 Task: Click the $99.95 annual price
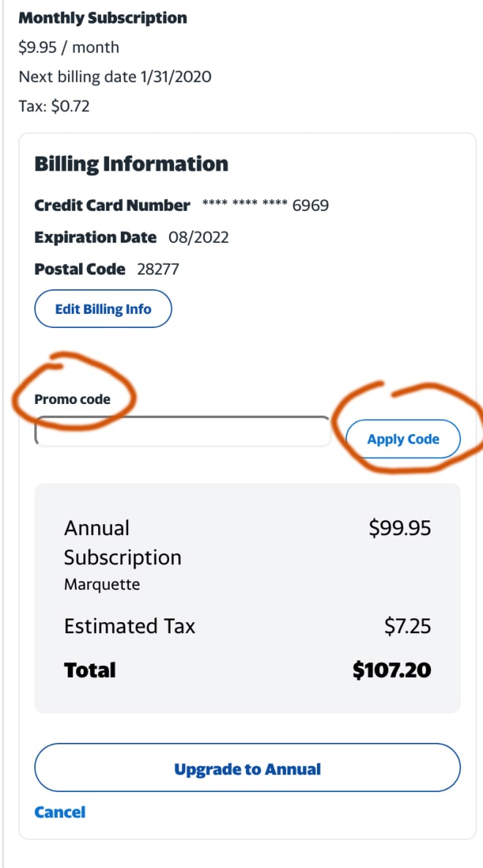(400, 528)
